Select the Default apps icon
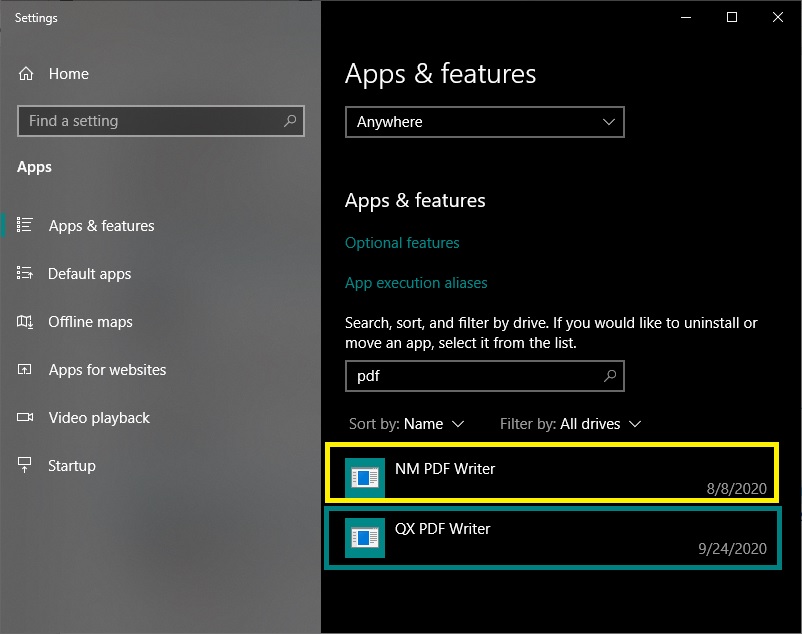Viewport: 802px width, 634px height. pos(25,273)
